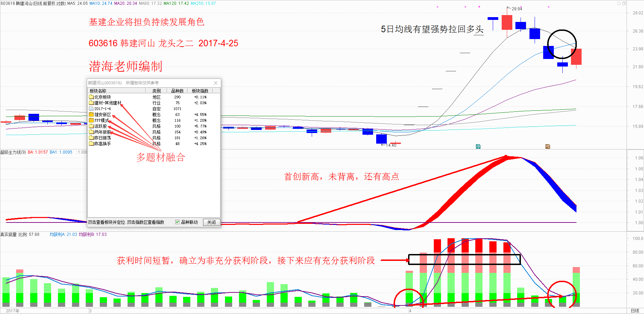Click the 真实底量 indicator name

coord(9,234)
